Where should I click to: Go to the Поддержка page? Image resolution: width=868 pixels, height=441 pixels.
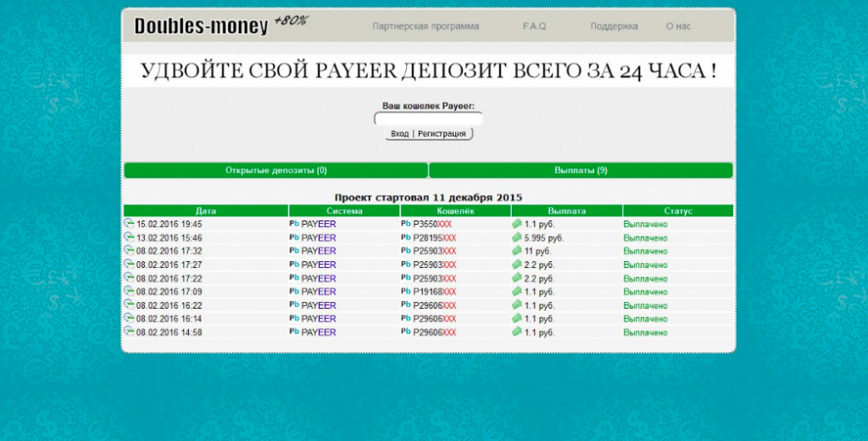tap(614, 26)
